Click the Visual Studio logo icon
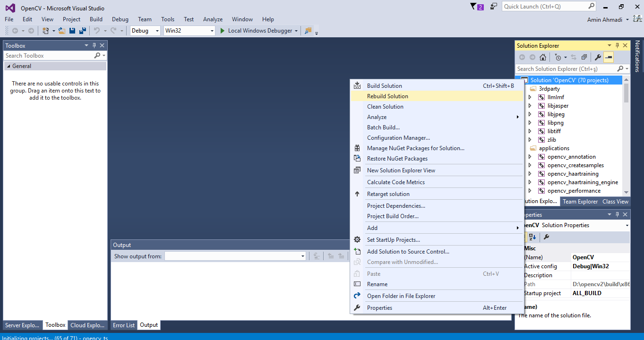Image resolution: width=644 pixels, height=340 pixels. click(10, 8)
